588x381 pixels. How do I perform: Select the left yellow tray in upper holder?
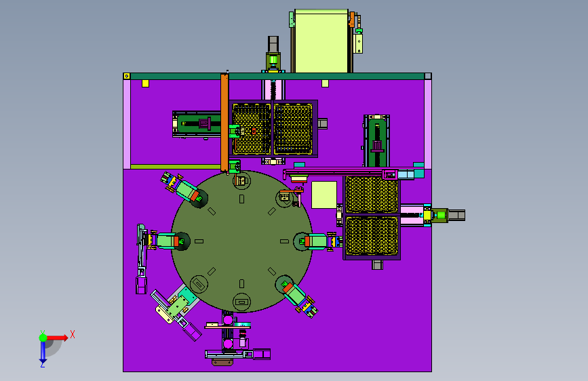tap(252, 129)
